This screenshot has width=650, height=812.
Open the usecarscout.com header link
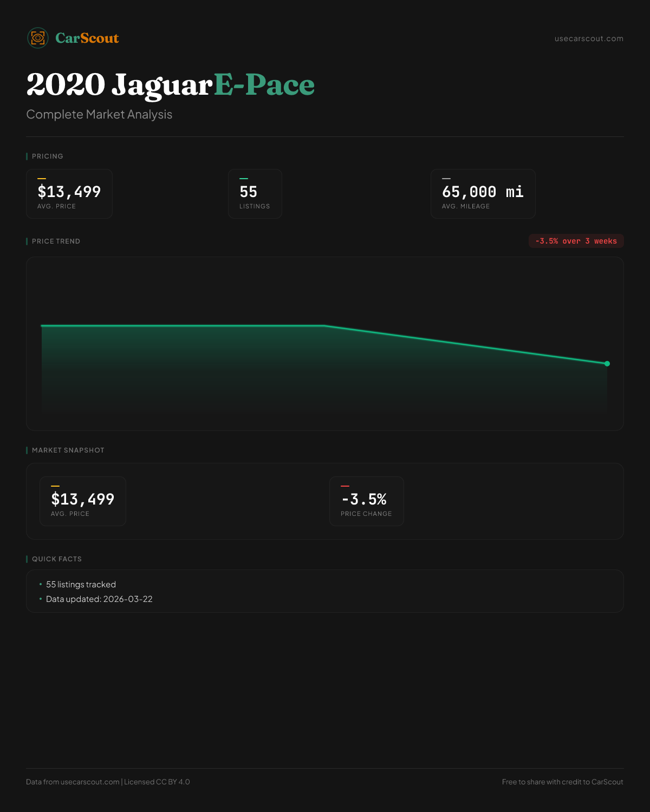tap(589, 38)
